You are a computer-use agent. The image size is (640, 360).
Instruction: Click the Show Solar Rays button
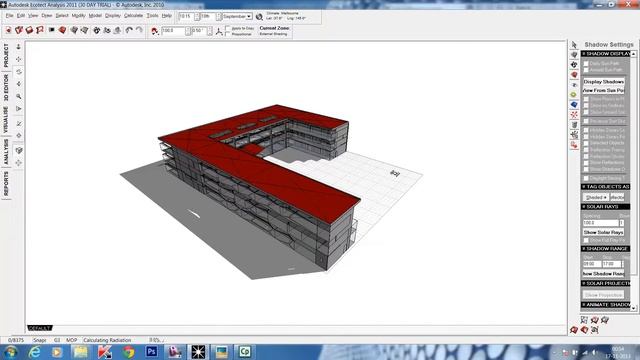point(604,232)
